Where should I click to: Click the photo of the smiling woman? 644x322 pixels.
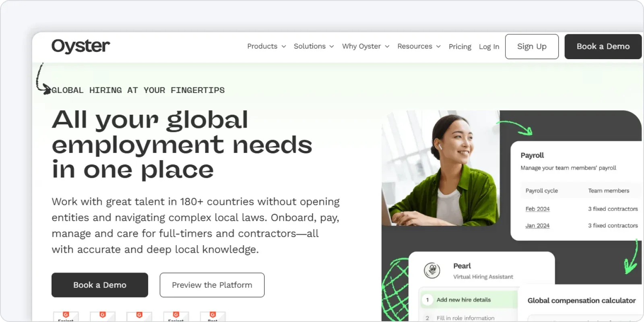coord(441,168)
